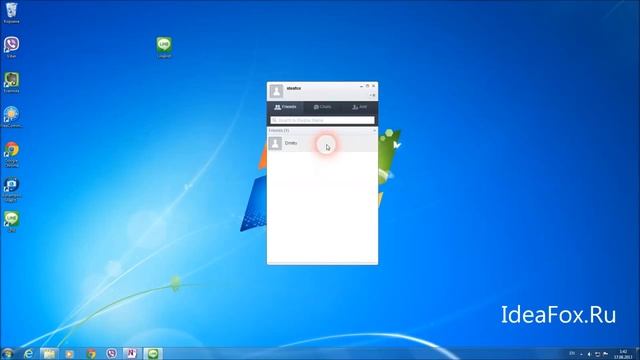This screenshot has width=640, height=360.
Task: Collapse the Friends list section
Action: pyautogui.click(x=374, y=130)
